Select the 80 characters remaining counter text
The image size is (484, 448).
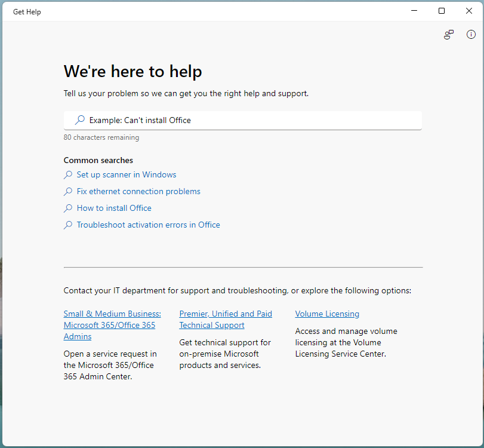tap(101, 137)
